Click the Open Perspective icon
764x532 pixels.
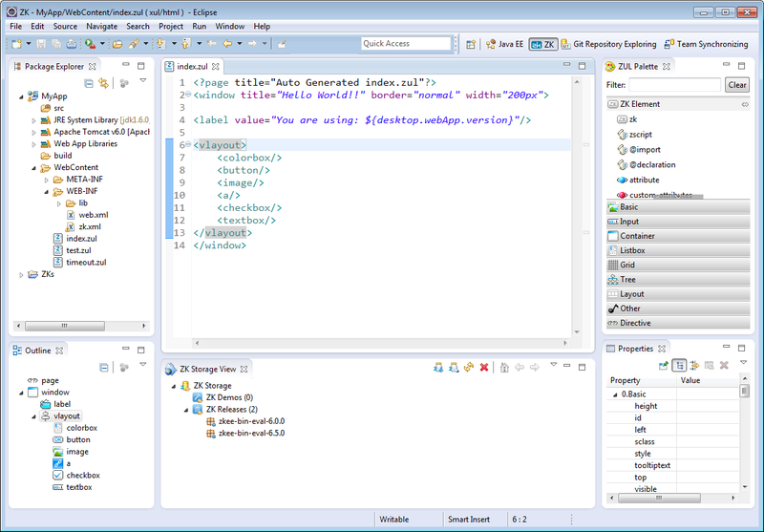(x=471, y=44)
